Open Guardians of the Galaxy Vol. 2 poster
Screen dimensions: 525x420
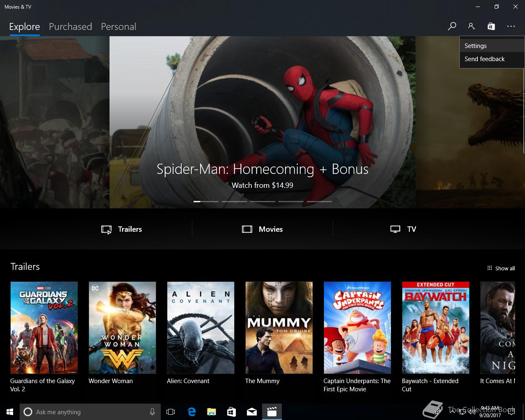[x=44, y=328]
